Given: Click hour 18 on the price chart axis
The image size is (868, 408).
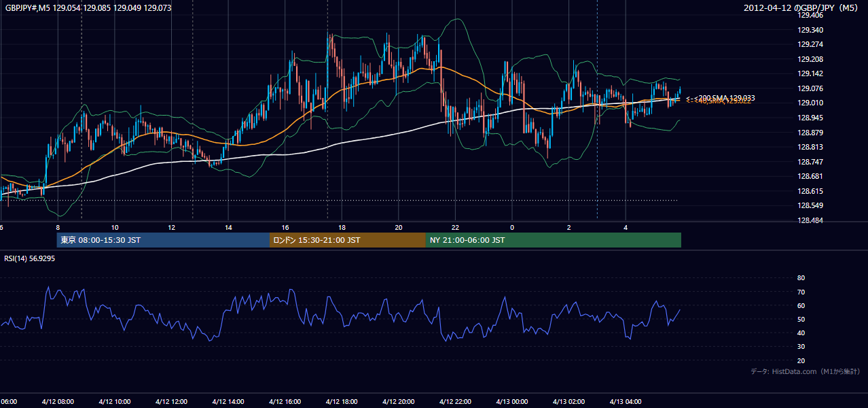Looking at the screenshot, I should [x=342, y=227].
